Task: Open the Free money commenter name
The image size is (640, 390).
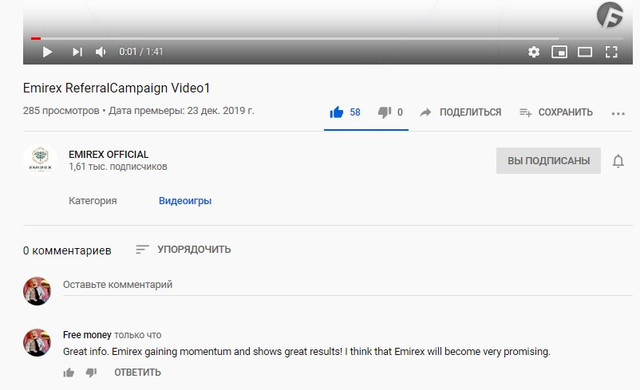Action: pos(87,335)
